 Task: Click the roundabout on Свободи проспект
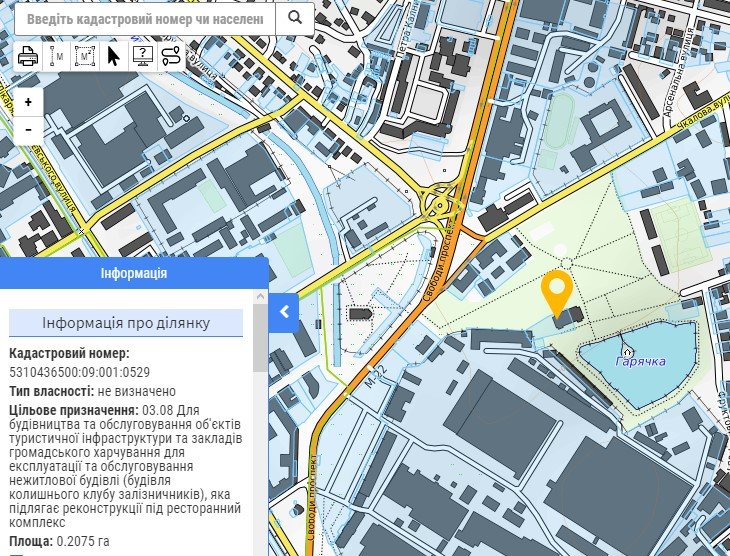(439, 205)
